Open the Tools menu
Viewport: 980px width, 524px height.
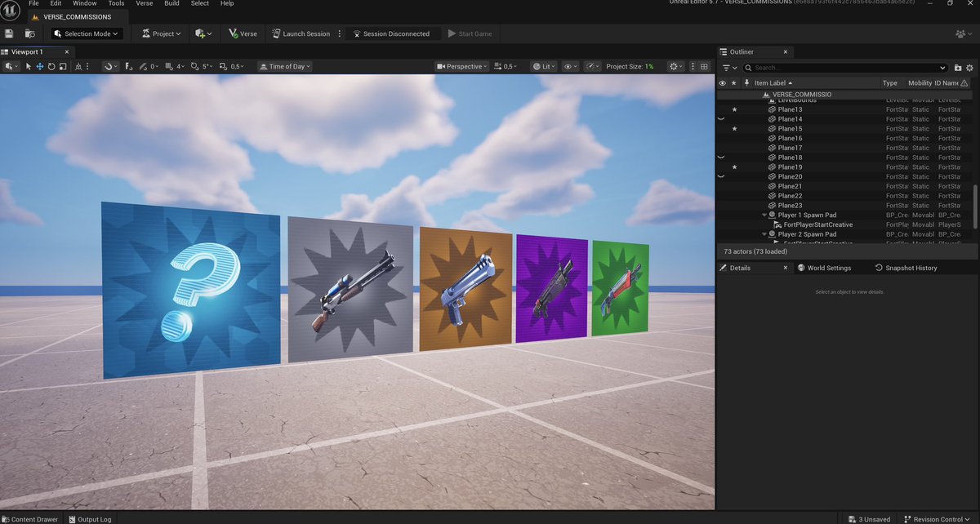[116, 3]
